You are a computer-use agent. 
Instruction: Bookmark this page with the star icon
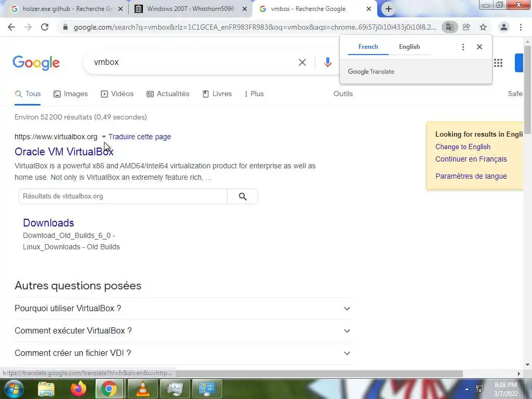coord(483,27)
